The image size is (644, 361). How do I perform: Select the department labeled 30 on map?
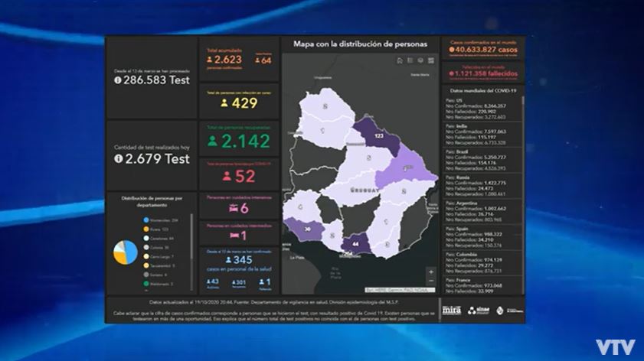(x=308, y=228)
